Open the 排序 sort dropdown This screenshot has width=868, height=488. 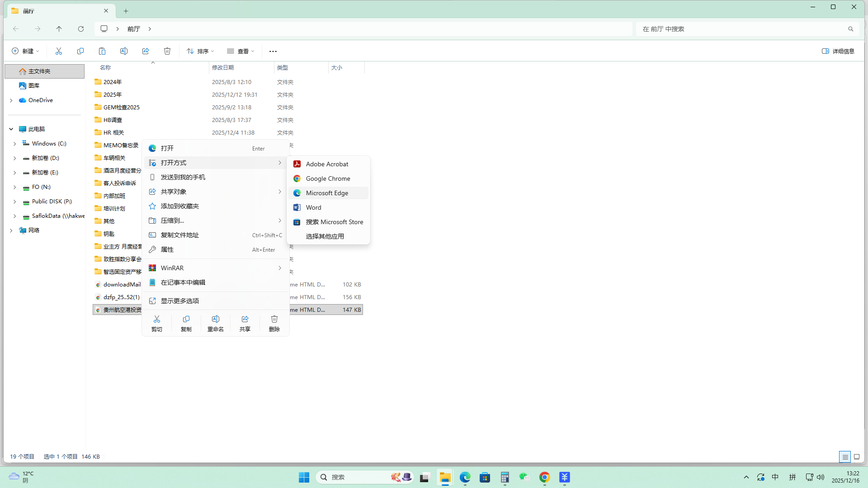(200, 51)
